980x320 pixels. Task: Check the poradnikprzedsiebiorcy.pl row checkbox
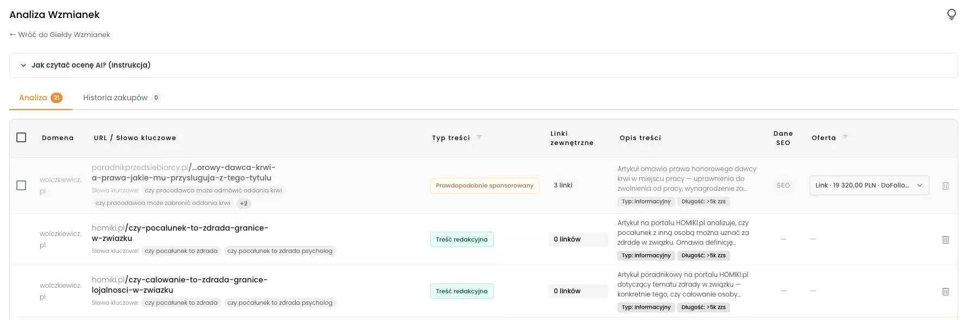pos(21,185)
